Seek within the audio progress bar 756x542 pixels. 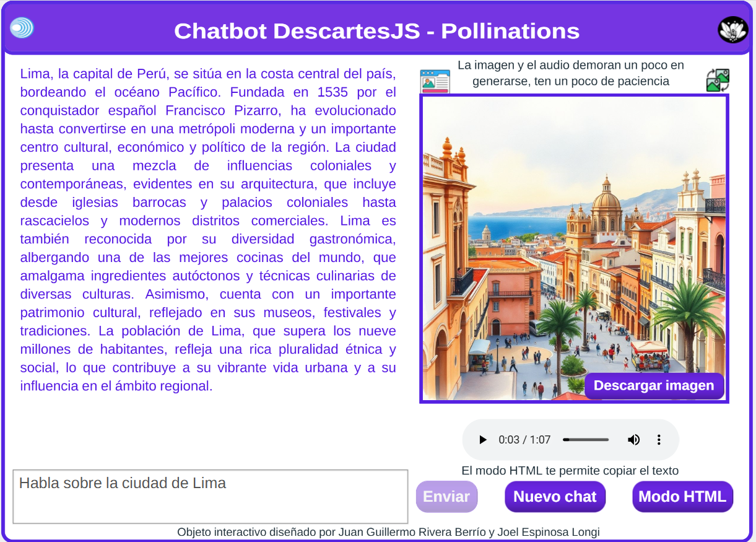(x=586, y=440)
